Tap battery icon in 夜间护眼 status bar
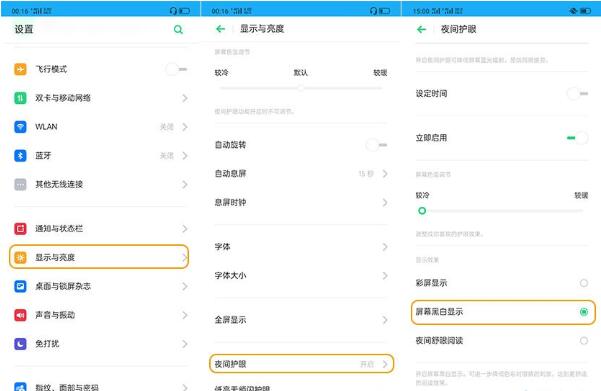 585,11
